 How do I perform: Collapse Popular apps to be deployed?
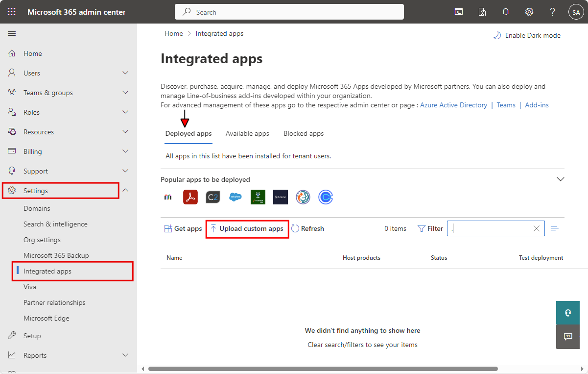(561, 179)
